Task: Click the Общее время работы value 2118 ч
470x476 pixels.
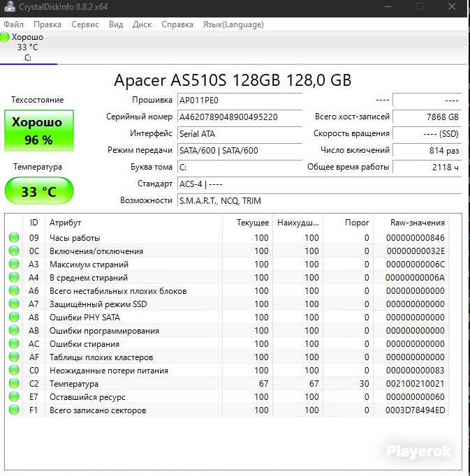Action: [427, 167]
